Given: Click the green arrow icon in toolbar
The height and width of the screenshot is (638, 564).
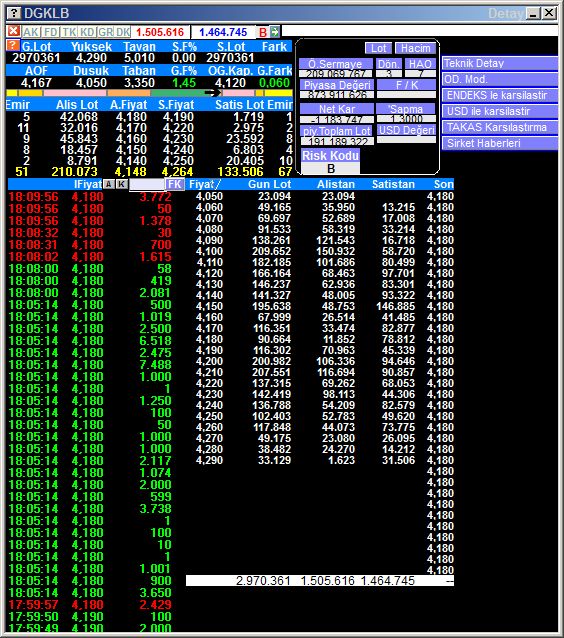Looking at the screenshot, I should (275, 32).
